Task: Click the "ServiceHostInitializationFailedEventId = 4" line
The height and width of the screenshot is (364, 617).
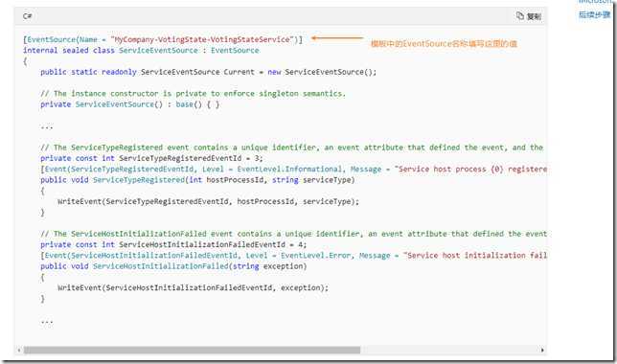Action: pos(173,244)
